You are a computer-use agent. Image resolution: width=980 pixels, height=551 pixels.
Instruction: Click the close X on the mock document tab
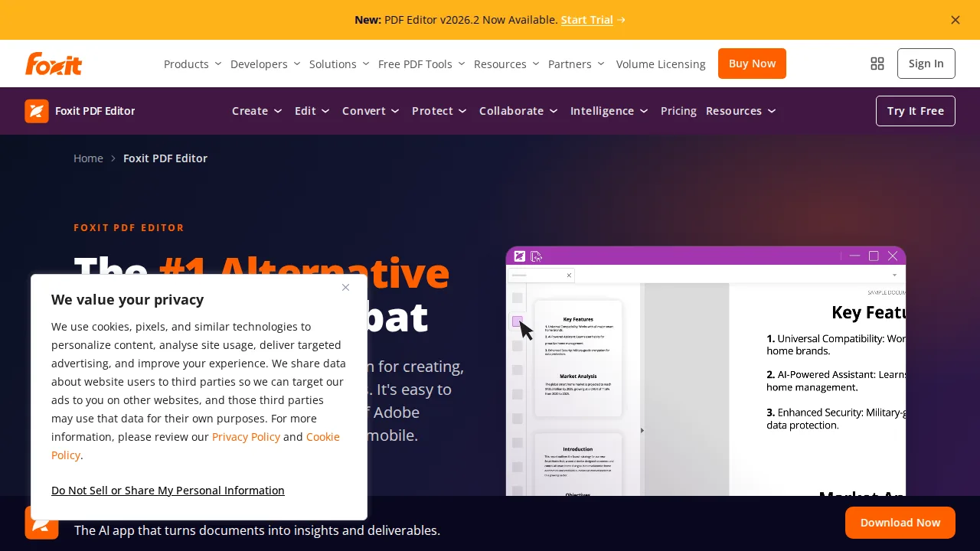click(569, 275)
